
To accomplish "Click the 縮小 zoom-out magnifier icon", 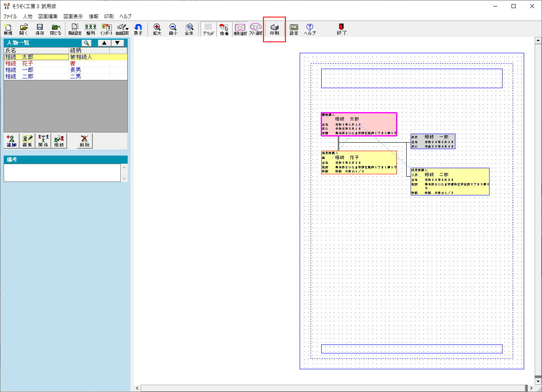I will click(173, 29).
